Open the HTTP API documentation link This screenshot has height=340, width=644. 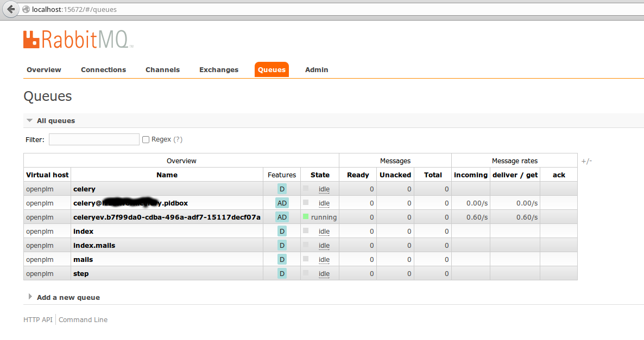coord(37,319)
